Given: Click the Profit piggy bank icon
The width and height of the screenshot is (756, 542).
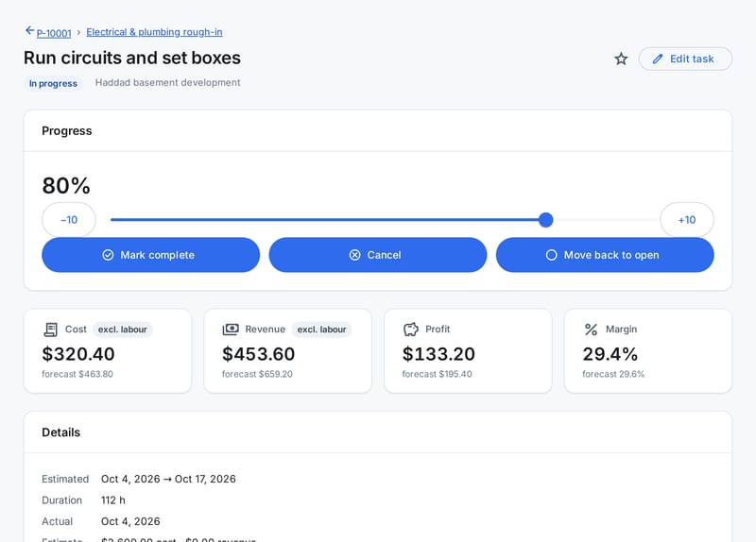Looking at the screenshot, I should click(411, 330).
